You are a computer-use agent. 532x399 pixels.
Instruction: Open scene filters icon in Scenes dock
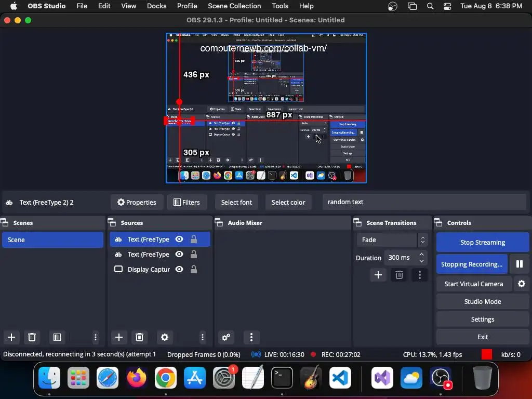coord(57,337)
